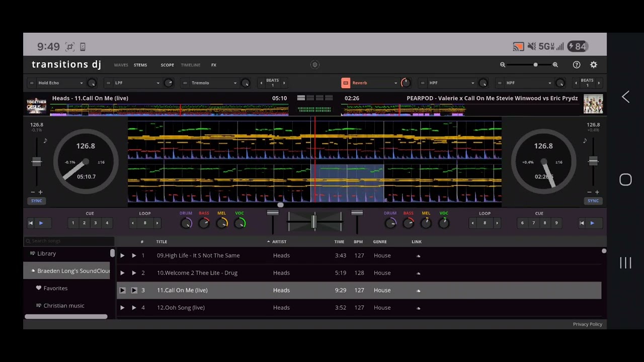Viewport: 644px width, 362px height.
Task: Open the help question mark icon
Action: pyautogui.click(x=577, y=65)
